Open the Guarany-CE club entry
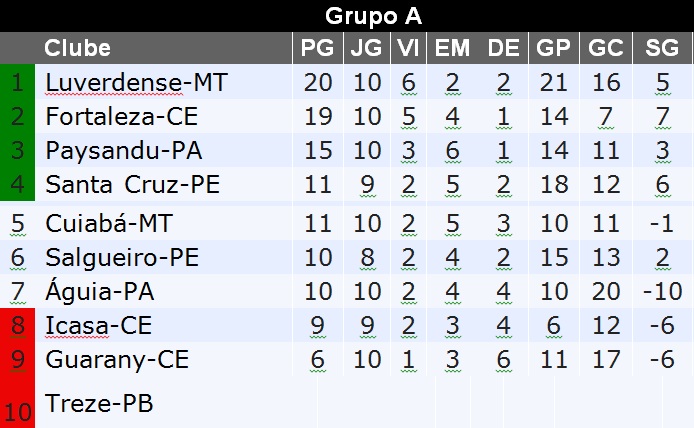The image size is (694, 428). coord(117,360)
